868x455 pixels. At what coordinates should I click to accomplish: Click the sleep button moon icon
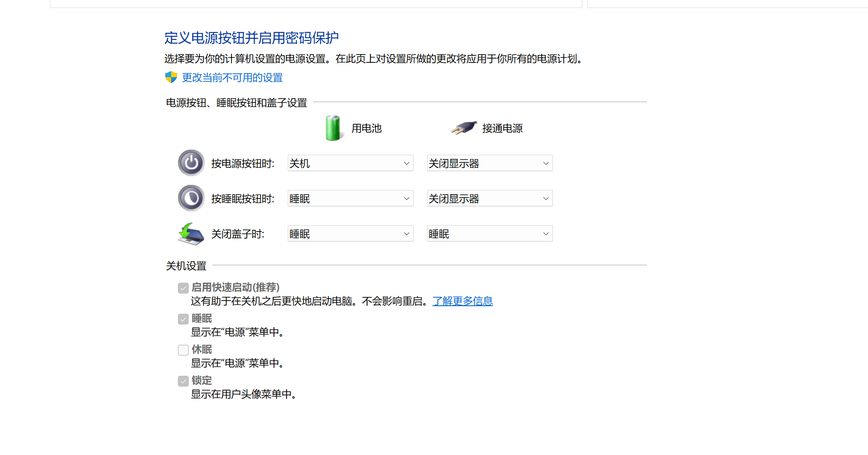click(x=191, y=198)
